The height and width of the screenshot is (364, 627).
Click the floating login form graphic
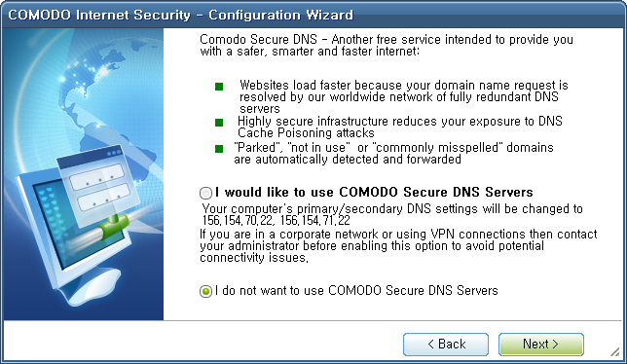(x=98, y=186)
